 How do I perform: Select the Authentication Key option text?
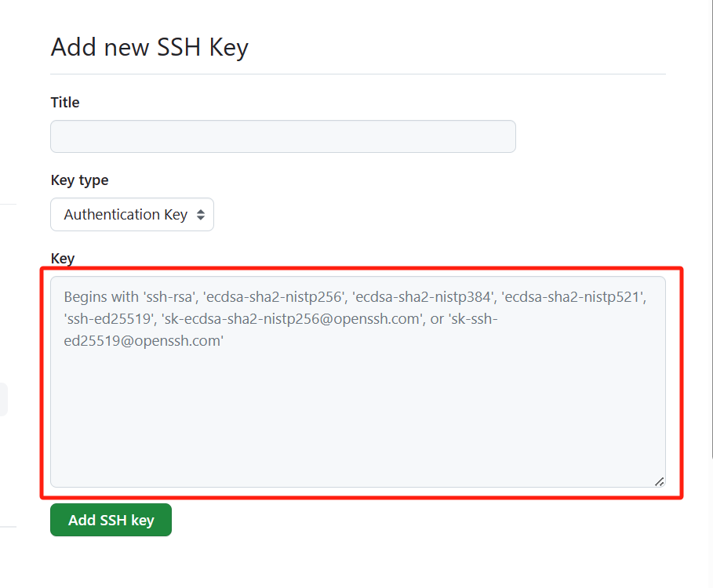(126, 215)
